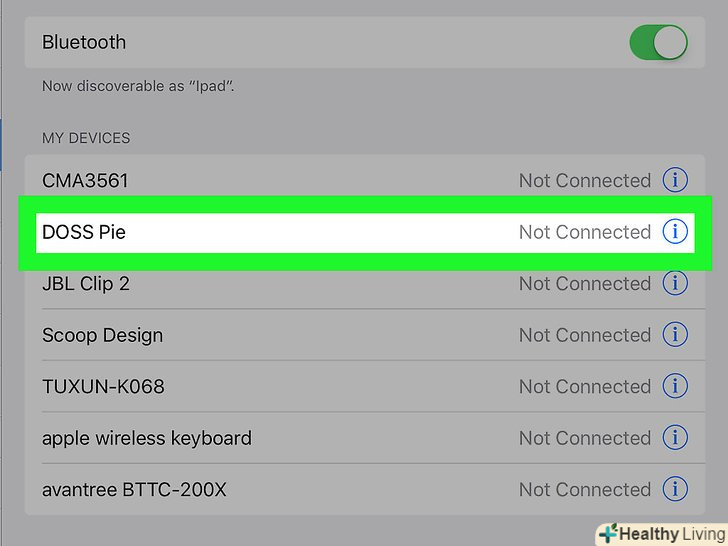Tap the Bluetooth label
The image size is (728, 546).
84,43
